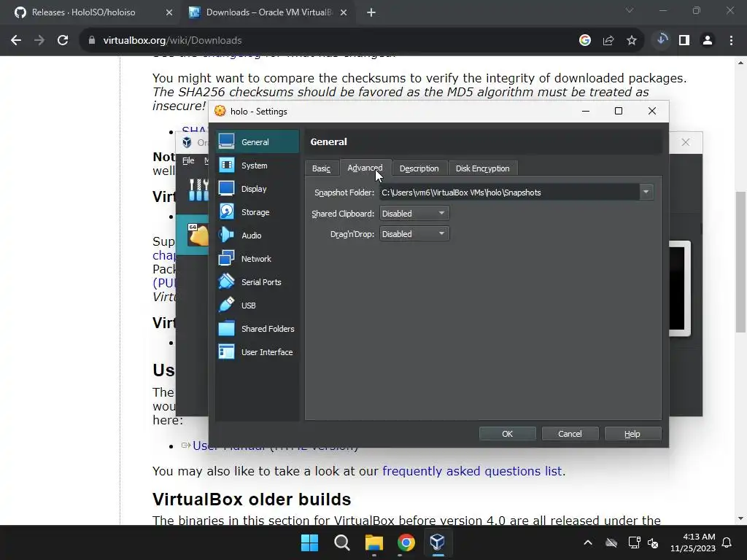This screenshot has width=747, height=560.
Task: Switch to the Disk Encryption tab
Action: point(483,168)
